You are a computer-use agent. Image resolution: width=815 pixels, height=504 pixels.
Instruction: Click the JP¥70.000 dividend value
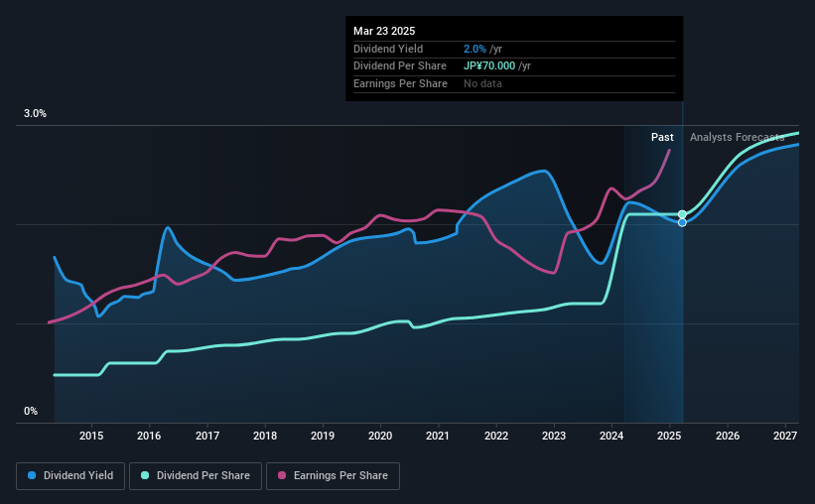489,66
